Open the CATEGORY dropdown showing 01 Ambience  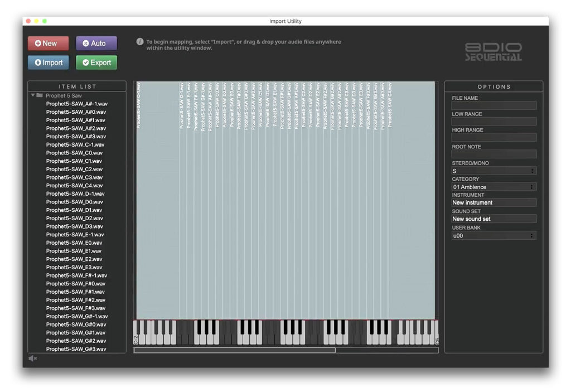[x=493, y=187]
